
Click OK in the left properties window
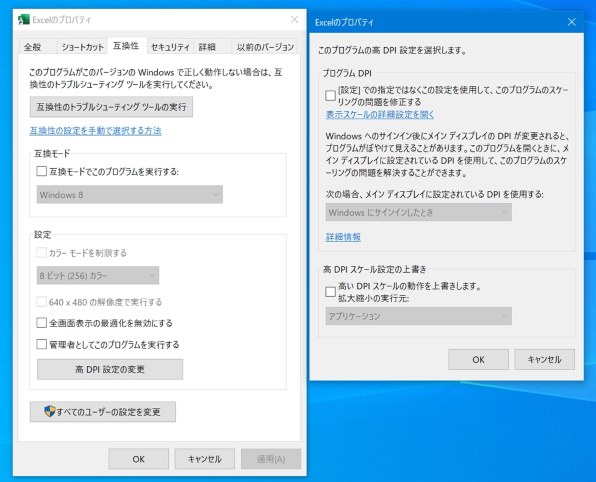[138, 459]
